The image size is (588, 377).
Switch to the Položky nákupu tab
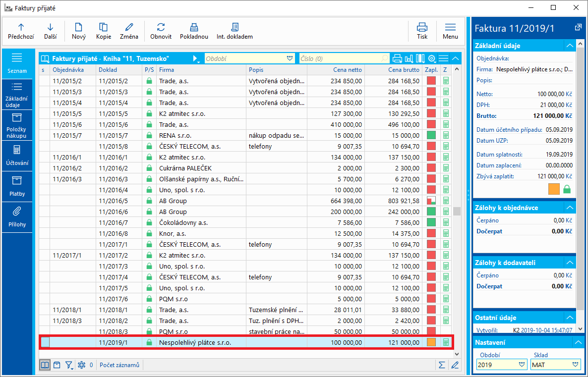pyautogui.click(x=17, y=124)
